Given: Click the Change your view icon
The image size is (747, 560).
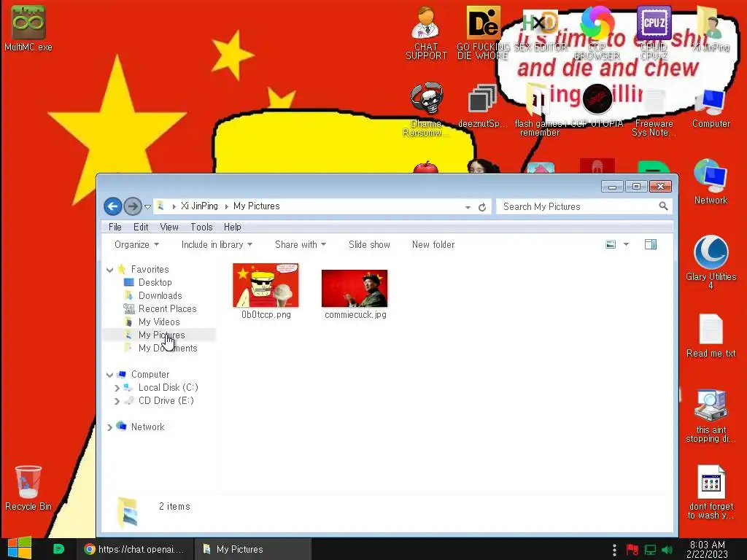Looking at the screenshot, I should (611, 244).
